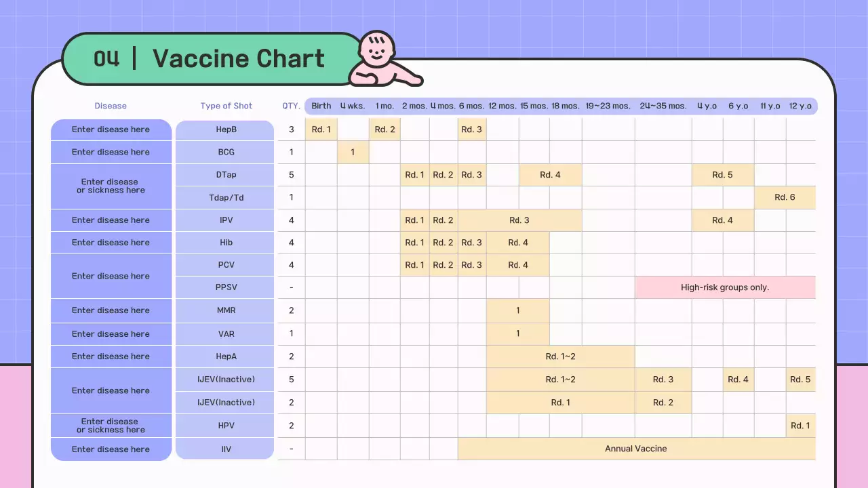Click the disease entry field beside MMR
868x488 pixels.
coord(111,310)
